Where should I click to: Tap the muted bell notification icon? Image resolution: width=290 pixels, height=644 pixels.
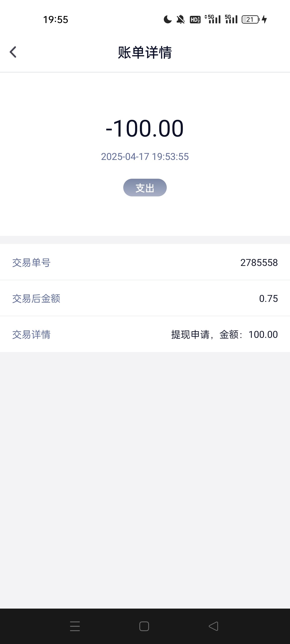click(181, 19)
